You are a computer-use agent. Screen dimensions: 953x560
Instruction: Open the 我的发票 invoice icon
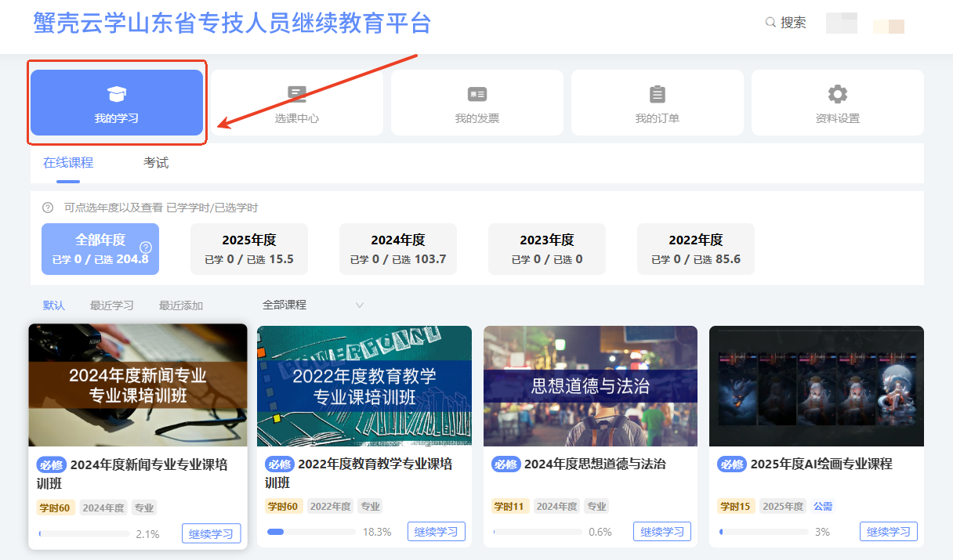click(476, 95)
